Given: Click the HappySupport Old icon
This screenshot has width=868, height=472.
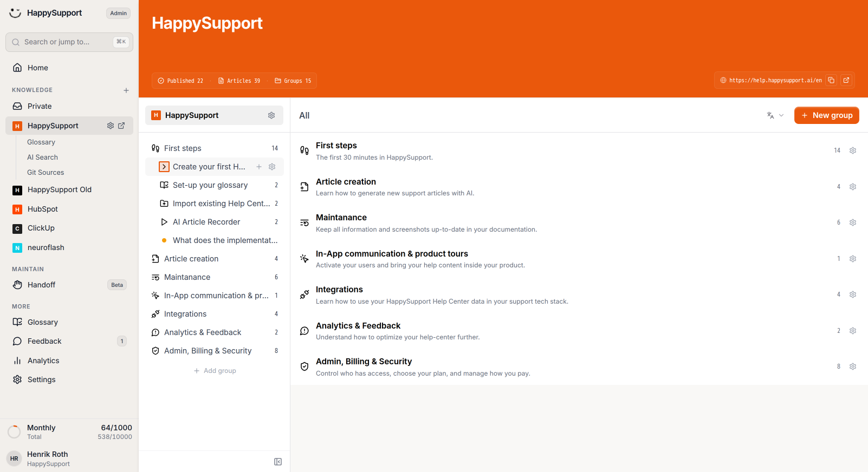Looking at the screenshot, I should 17,190.
